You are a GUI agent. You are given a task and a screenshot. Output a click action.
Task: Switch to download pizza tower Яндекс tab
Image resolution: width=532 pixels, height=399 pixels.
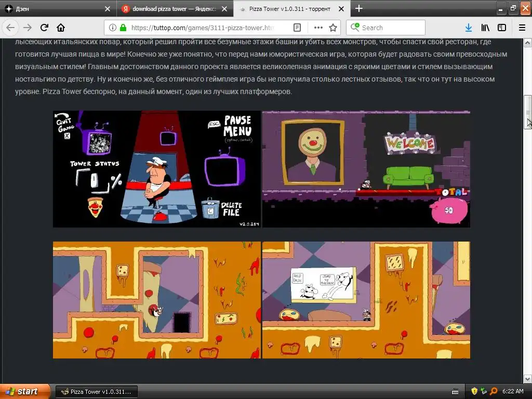click(175, 9)
